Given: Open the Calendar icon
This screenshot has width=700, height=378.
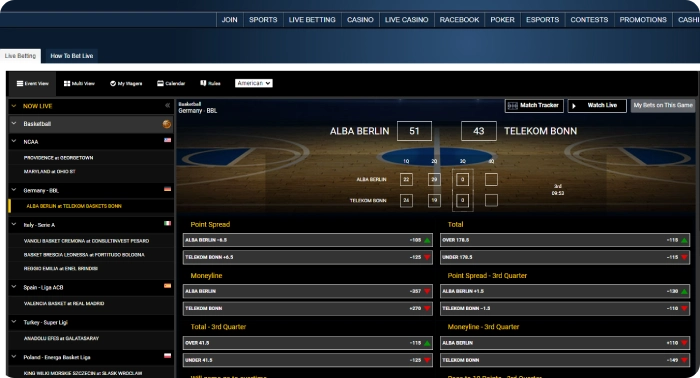Looking at the screenshot, I should pos(160,83).
